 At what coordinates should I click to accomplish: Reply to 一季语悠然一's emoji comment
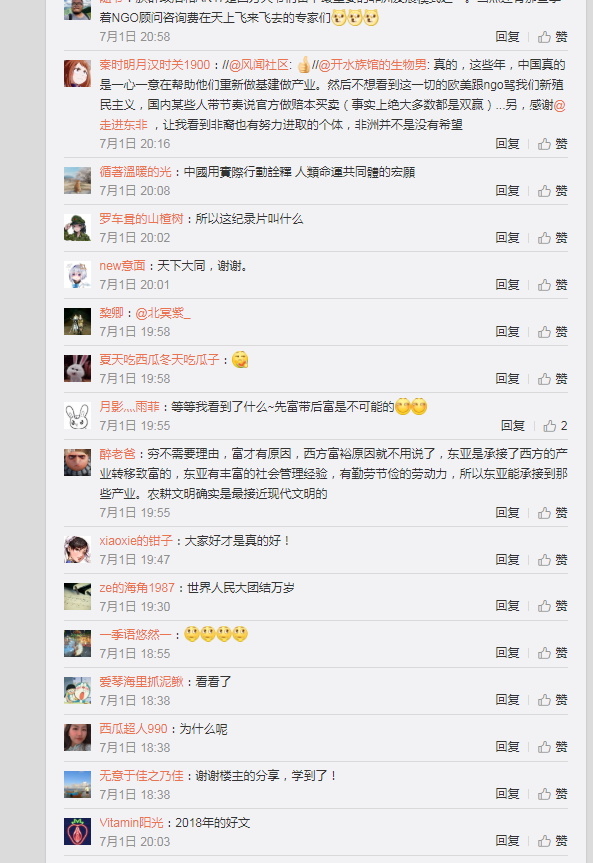(x=507, y=653)
